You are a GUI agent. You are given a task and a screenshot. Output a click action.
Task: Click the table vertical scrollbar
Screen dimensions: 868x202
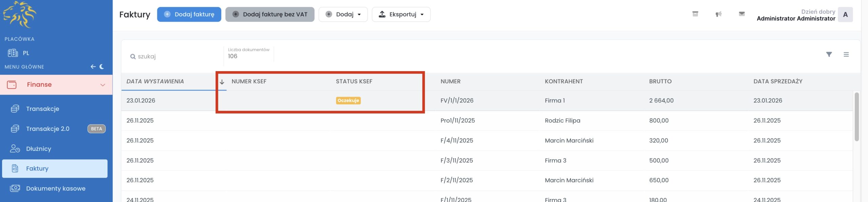[x=856, y=117]
